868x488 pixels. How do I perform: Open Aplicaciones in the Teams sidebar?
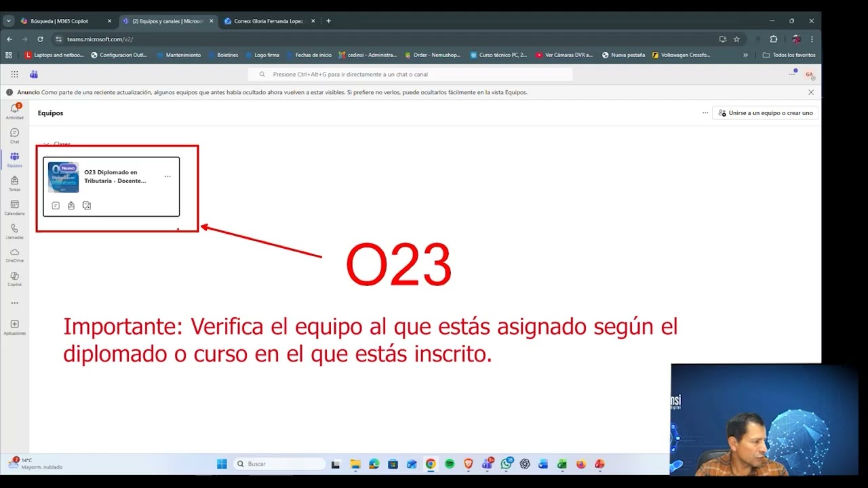[x=14, y=327]
